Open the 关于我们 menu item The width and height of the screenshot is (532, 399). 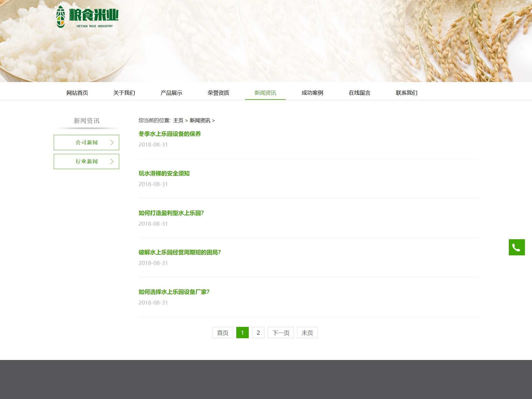tap(124, 93)
